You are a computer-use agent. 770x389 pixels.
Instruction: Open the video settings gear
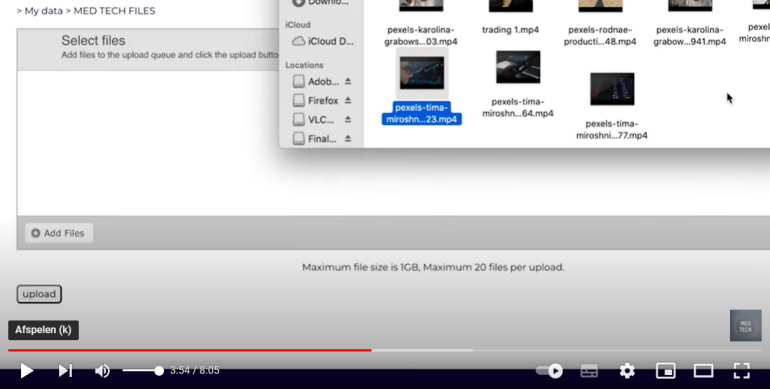point(627,371)
